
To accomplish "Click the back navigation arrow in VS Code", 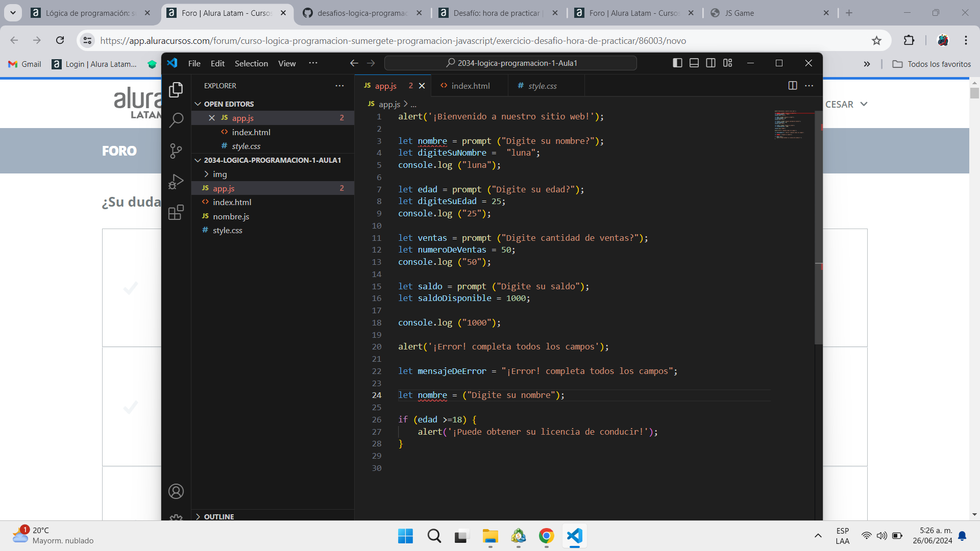I will coord(354,63).
